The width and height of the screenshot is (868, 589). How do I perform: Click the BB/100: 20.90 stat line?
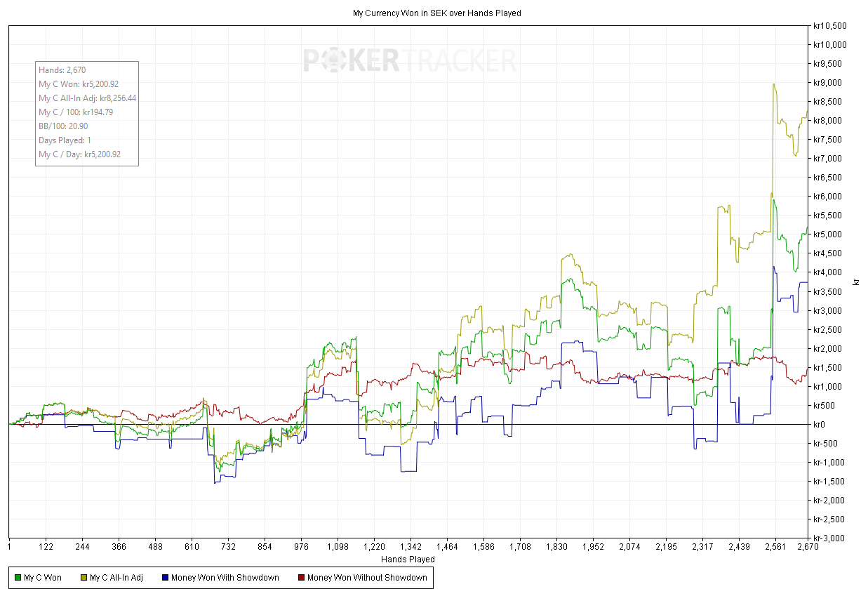63,126
